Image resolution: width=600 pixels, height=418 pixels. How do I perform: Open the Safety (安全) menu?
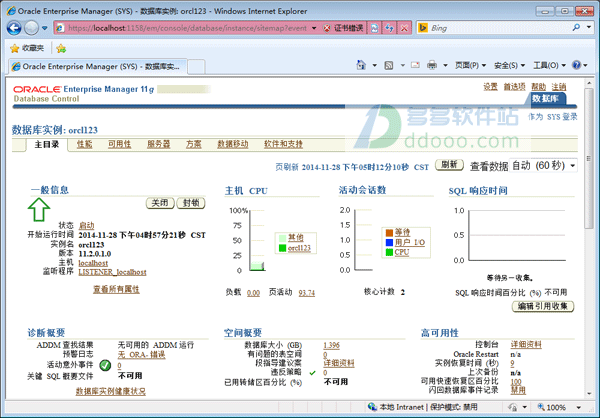509,65
